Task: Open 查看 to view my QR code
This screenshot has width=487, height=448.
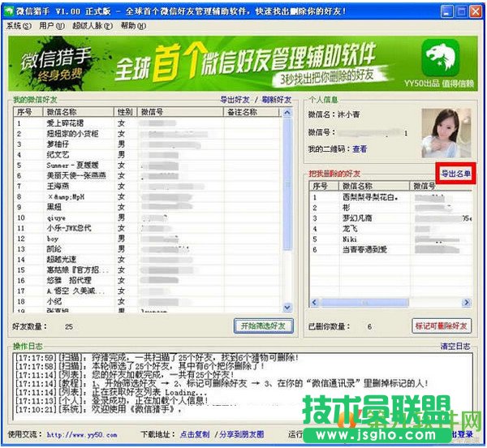Action: 360,149
